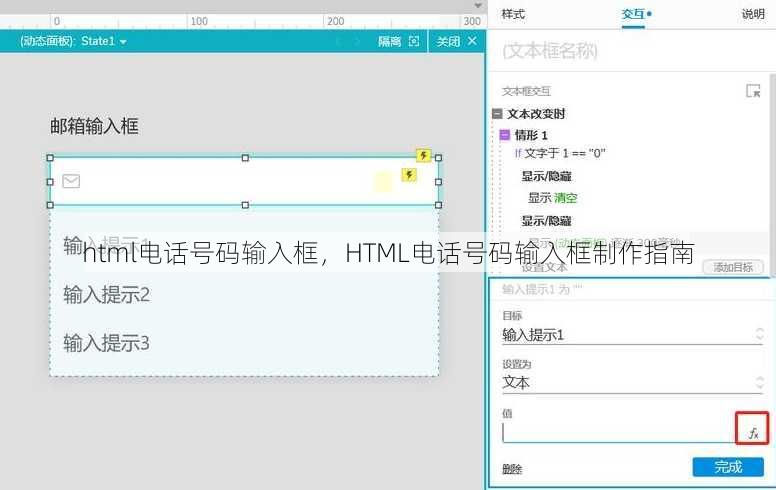Click the fx function icon beside 值 field
The width and height of the screenshot is (776, 490).
point(753,433)
